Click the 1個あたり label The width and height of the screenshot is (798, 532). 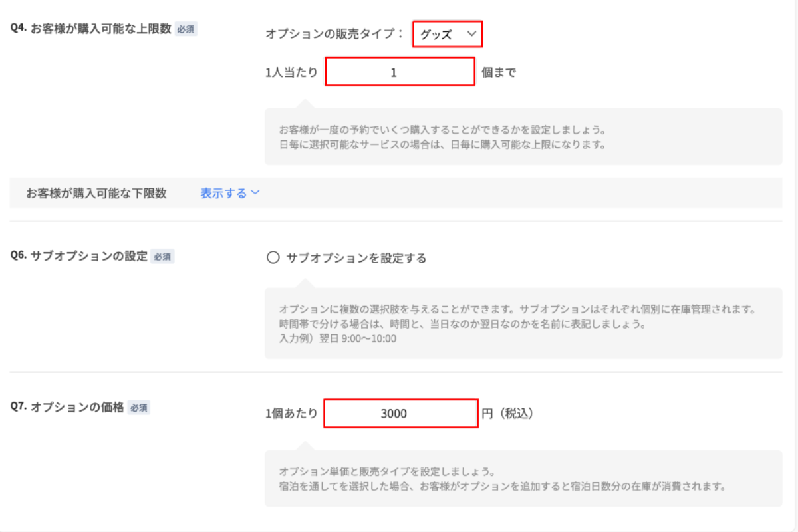[291, 414]
